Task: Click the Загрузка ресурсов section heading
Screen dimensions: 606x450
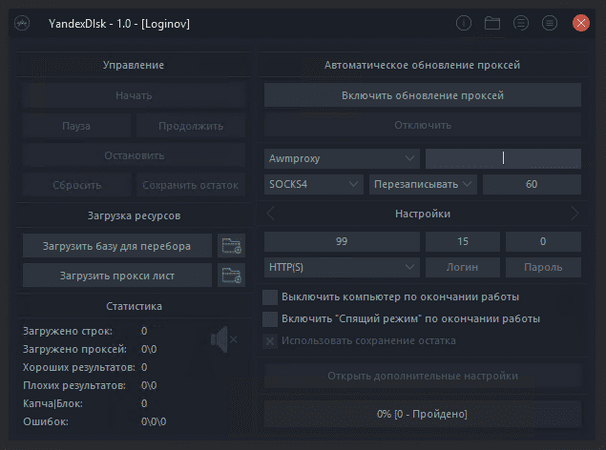Action: point(134,215)
